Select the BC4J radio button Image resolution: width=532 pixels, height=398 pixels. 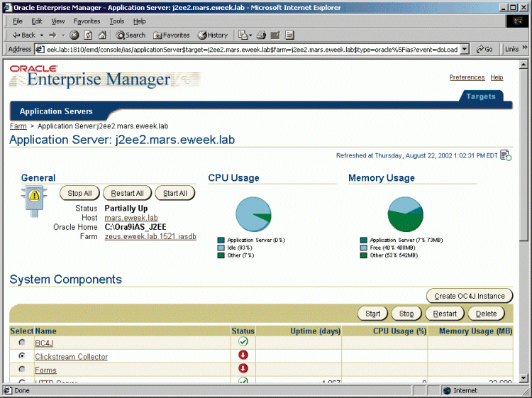21,343
